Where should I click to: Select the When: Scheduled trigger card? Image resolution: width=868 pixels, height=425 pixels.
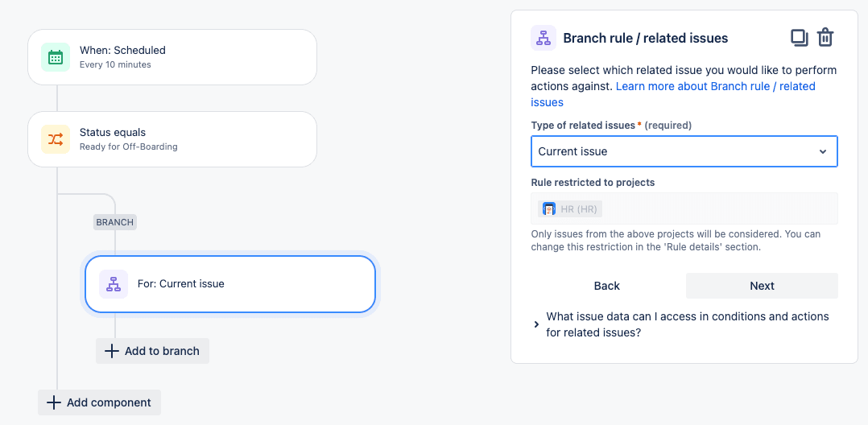point(172,57)
